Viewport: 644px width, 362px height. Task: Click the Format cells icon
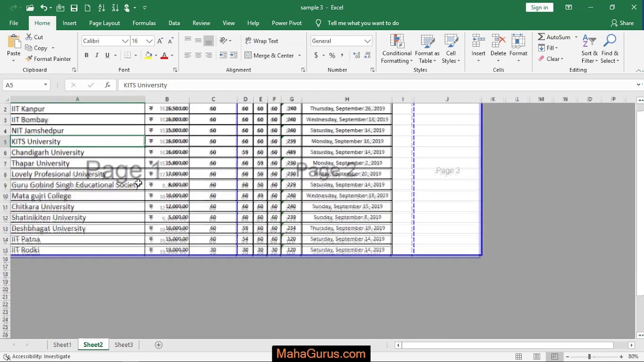518,42
